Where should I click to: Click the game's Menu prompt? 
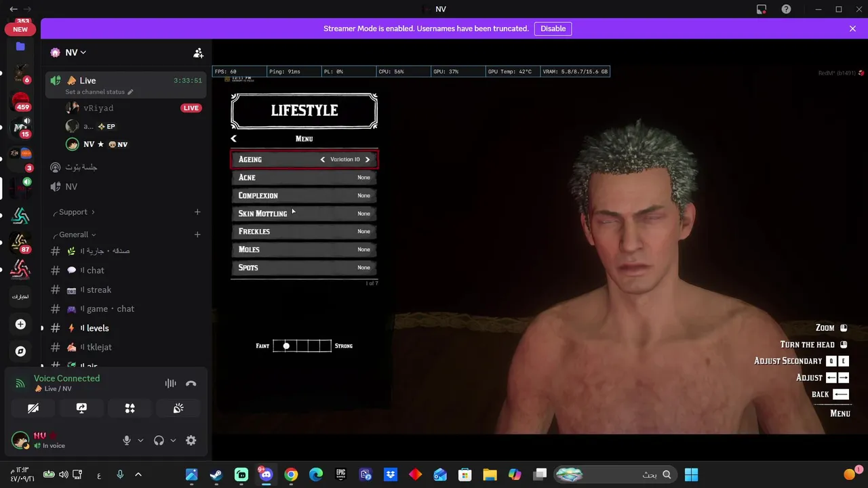tap(840, 413)
